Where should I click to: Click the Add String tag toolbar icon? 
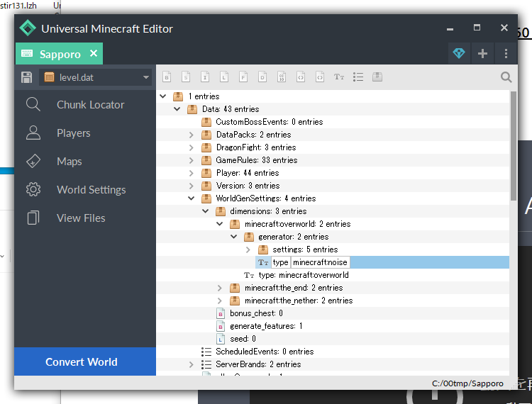point(339,77)
